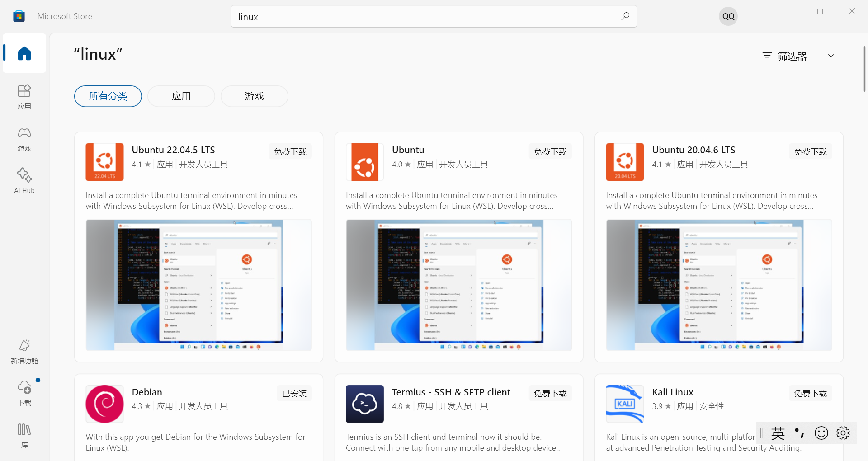Click the 已安装 label on Debian
Image resolution: width=868 pixels, height=461 pixels.
[x=294, y=393]
